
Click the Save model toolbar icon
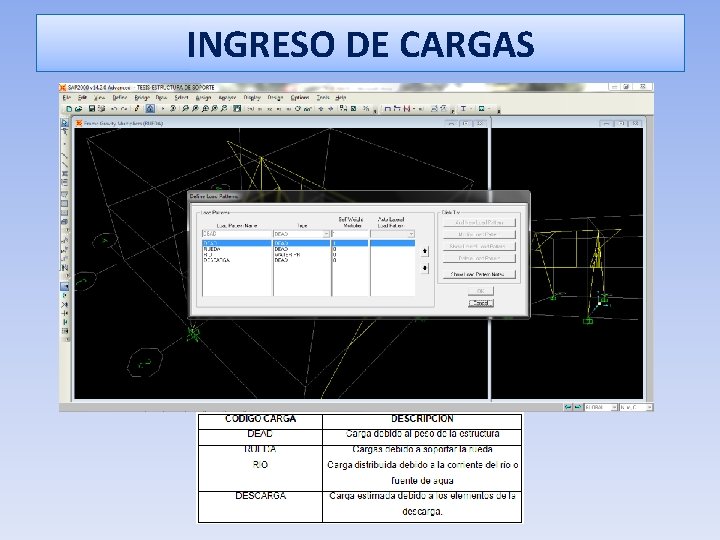coord(92,109)
